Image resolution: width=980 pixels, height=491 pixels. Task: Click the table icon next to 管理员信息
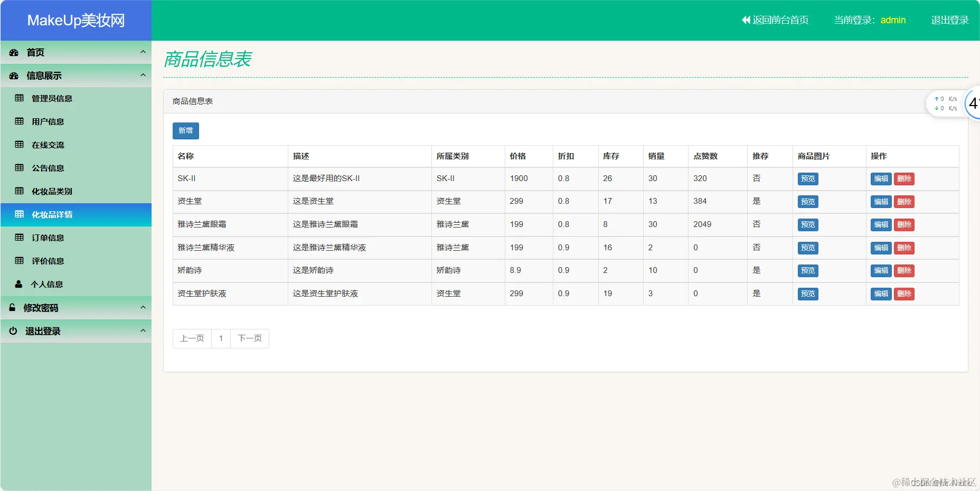[20, 98]
